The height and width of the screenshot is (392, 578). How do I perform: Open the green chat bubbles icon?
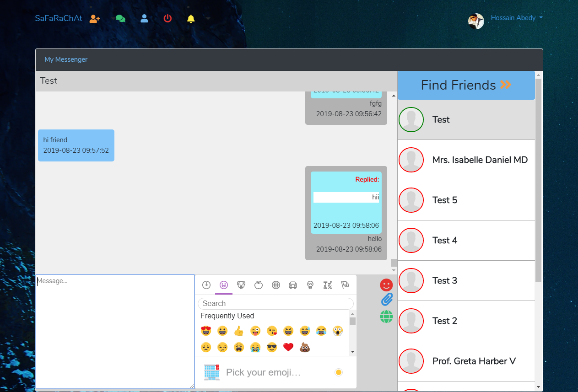pyautogui.click(x=120, y=19)
